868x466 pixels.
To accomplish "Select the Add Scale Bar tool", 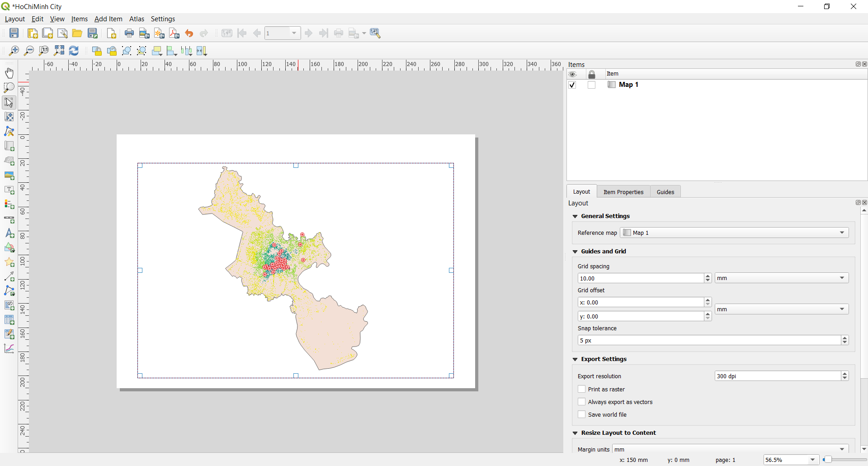I will (x=9, y=219).
